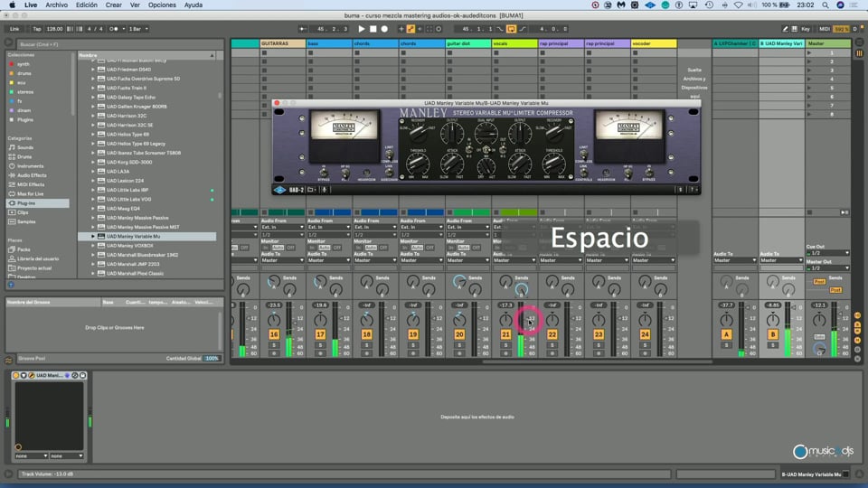This screenshot has height=488, width=868.
Task: Open Instruments category in browser
Action: pyautogui.click(x=30, y=166)
